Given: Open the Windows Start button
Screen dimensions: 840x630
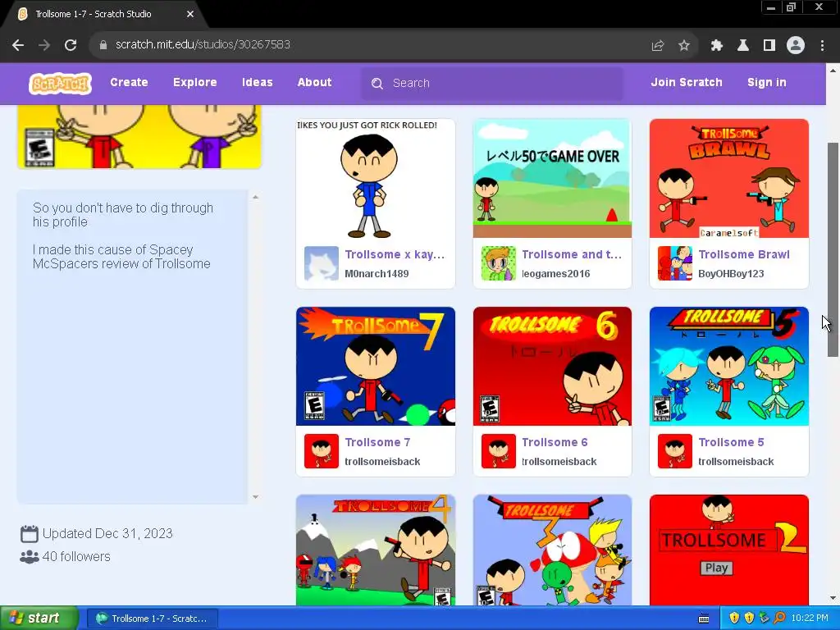Looking at the screenshot, I should [39, 619].
